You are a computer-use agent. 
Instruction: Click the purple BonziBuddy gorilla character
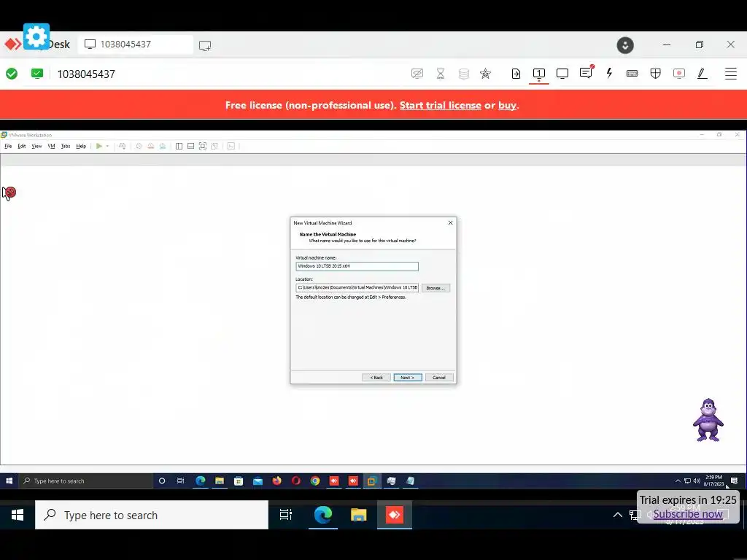point(708,421)
